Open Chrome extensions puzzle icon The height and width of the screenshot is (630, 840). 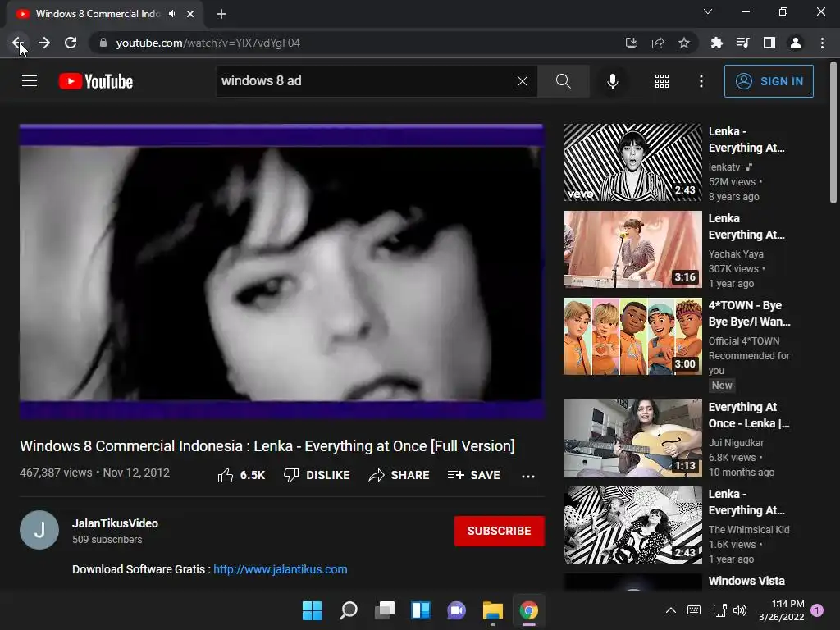click(716, 43)
